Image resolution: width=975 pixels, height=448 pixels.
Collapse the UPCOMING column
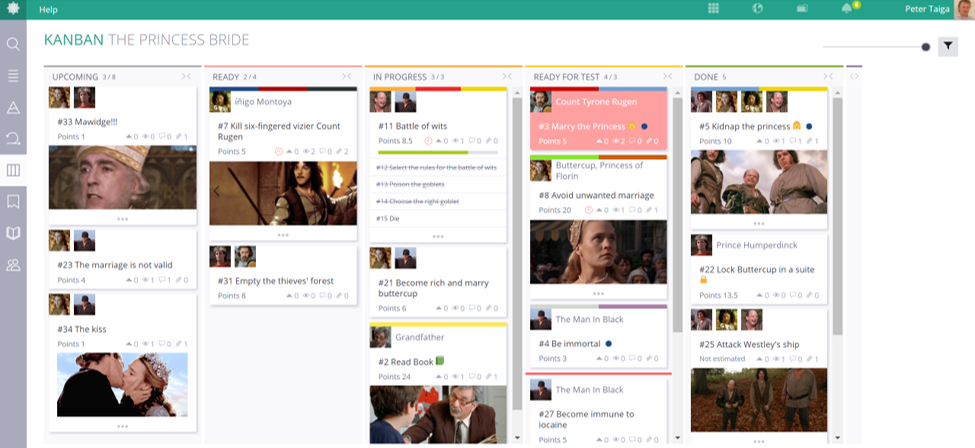(x=187, y=76)
